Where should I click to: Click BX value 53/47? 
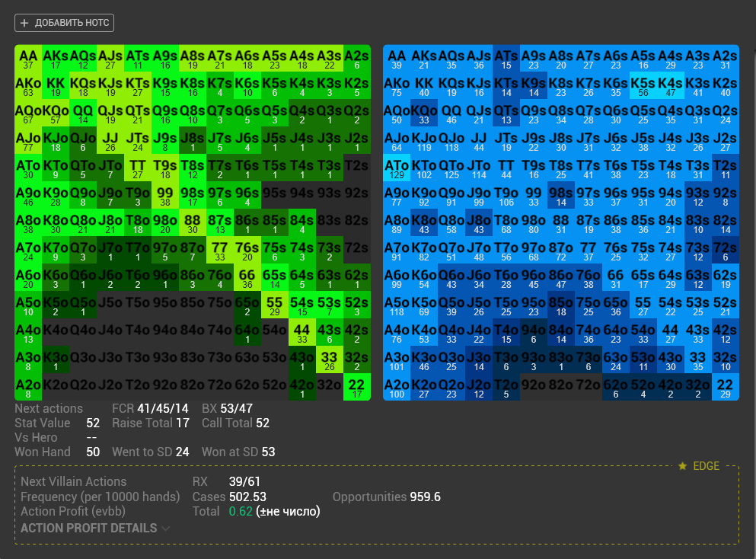[x=236, y=408]
